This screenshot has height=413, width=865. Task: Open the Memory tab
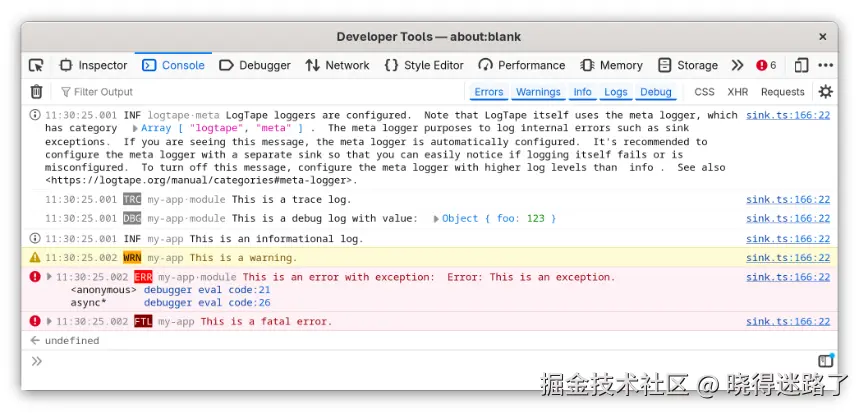(612, 65)
